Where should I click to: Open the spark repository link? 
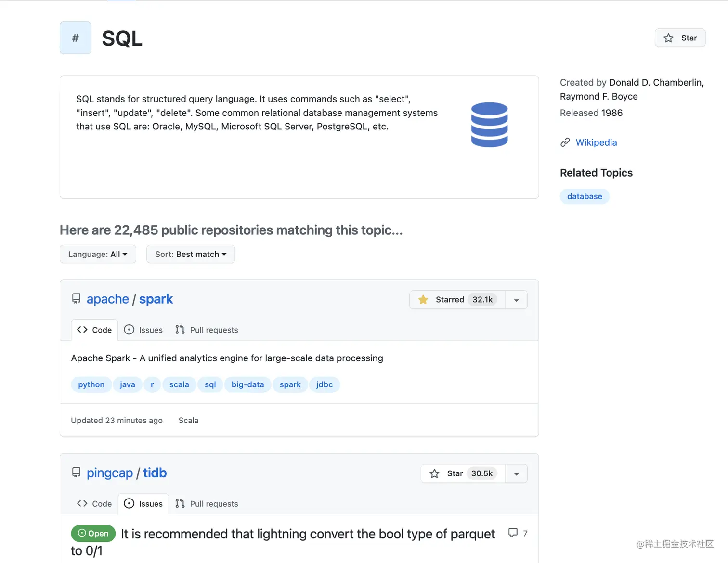pos(156,299)
